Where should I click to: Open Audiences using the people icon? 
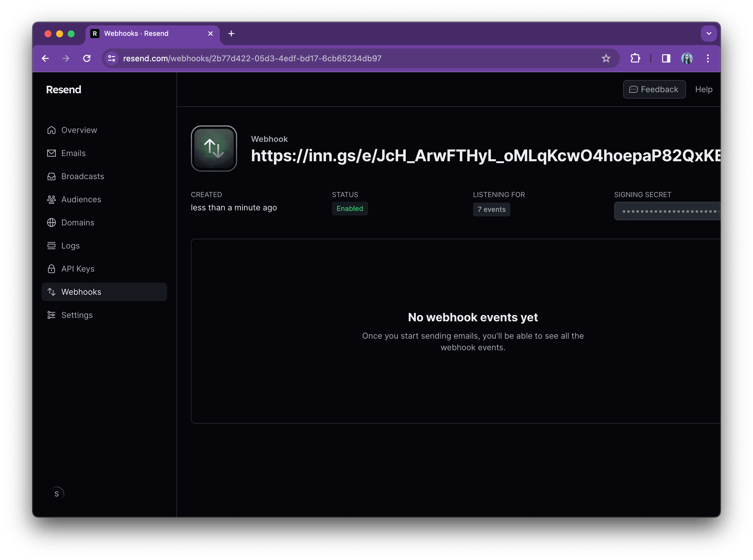(51, 199)
